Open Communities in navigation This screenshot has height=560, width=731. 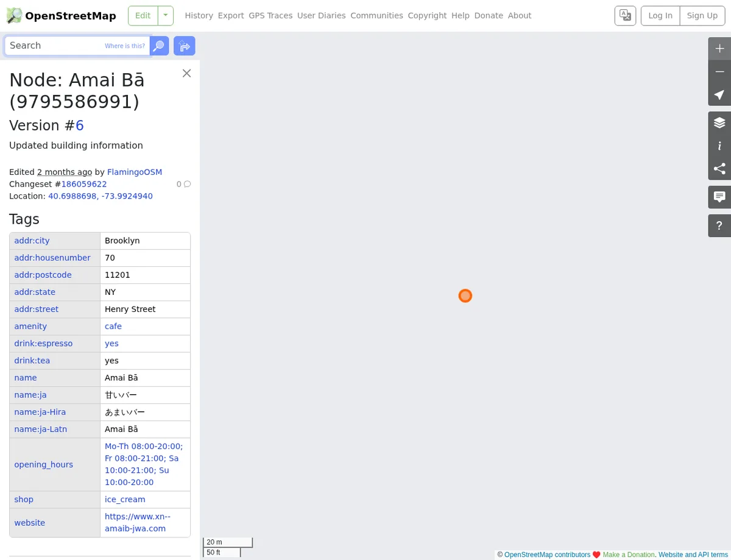376,15
